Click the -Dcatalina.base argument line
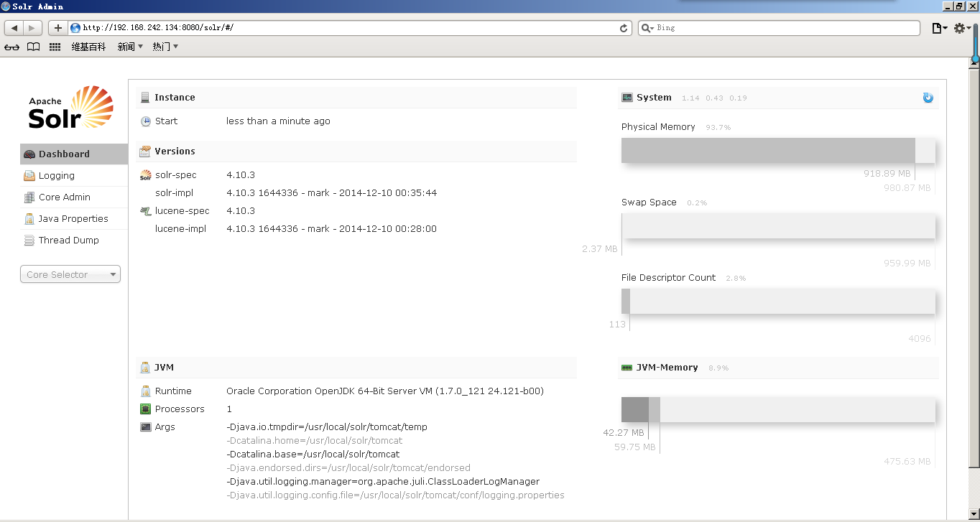The height and width of the screenshot is (522, 980). pos(313,455)
